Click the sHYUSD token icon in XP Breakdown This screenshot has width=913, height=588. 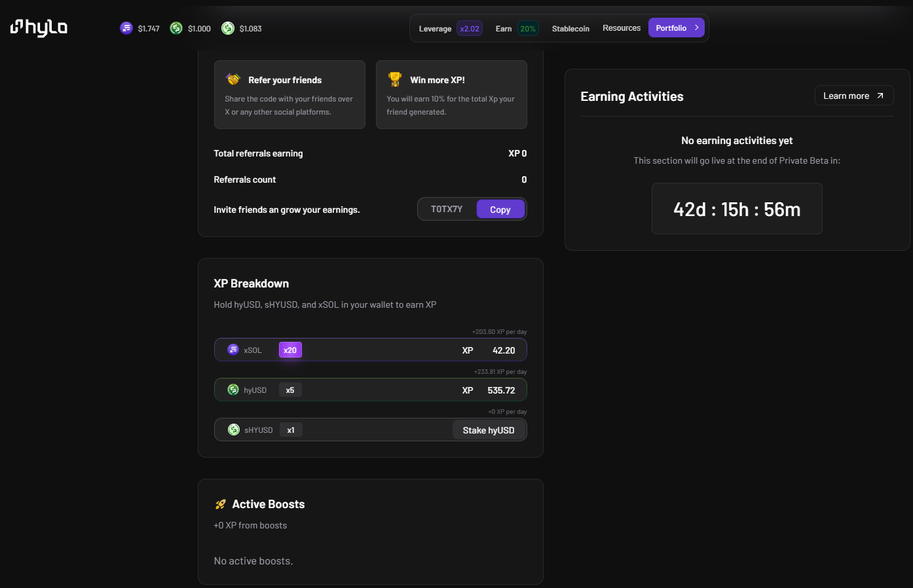[x=234, y=430]
